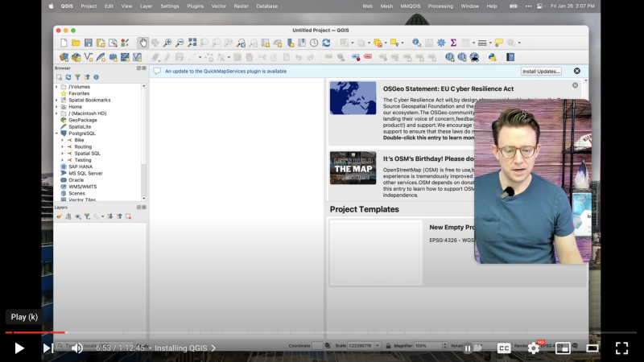Screen dimensions: 644x362
Task: Click the New GeoPackage Layer icon
Action: [x=76, y=57]
